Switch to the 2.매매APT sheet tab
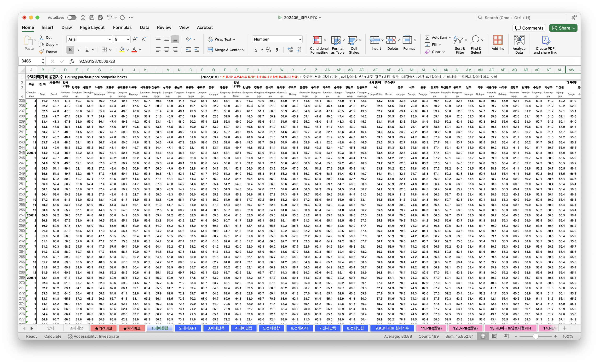Viewport: 599px width, 364px height. click(188, 328)
